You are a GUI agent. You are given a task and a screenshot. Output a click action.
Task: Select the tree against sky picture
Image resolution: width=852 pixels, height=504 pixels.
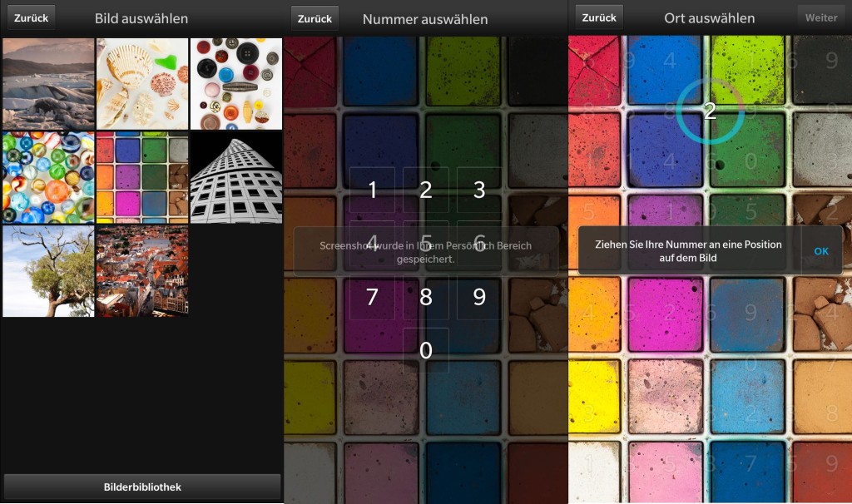pyautogui.click(x=48, y=271)
